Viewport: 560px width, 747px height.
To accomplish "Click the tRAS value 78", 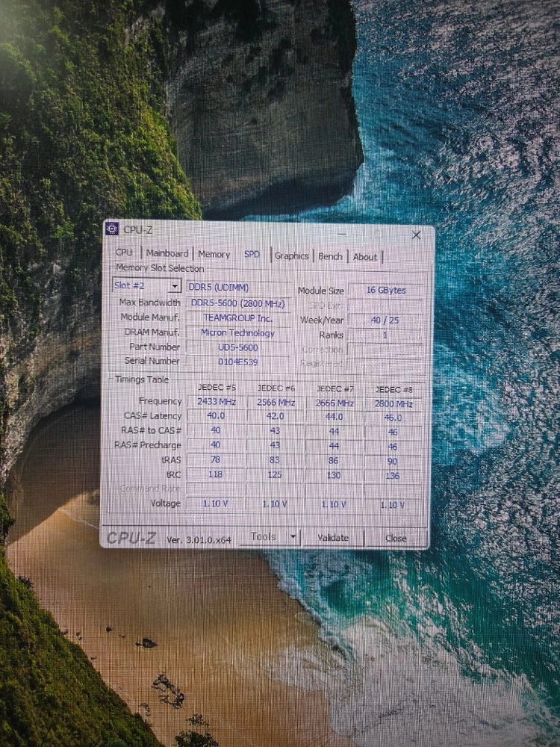I will pyautogui.click(x=216, y=459).
